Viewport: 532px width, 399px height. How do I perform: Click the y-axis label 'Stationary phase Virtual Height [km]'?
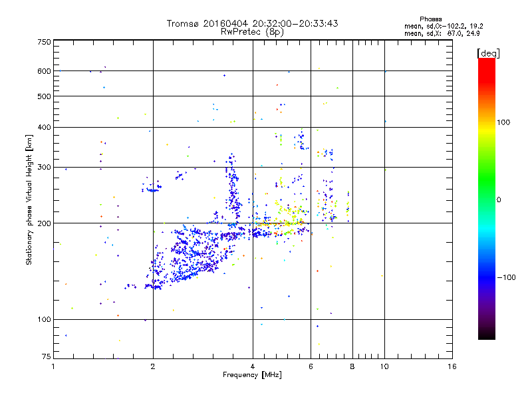click(x=29, y=200)
